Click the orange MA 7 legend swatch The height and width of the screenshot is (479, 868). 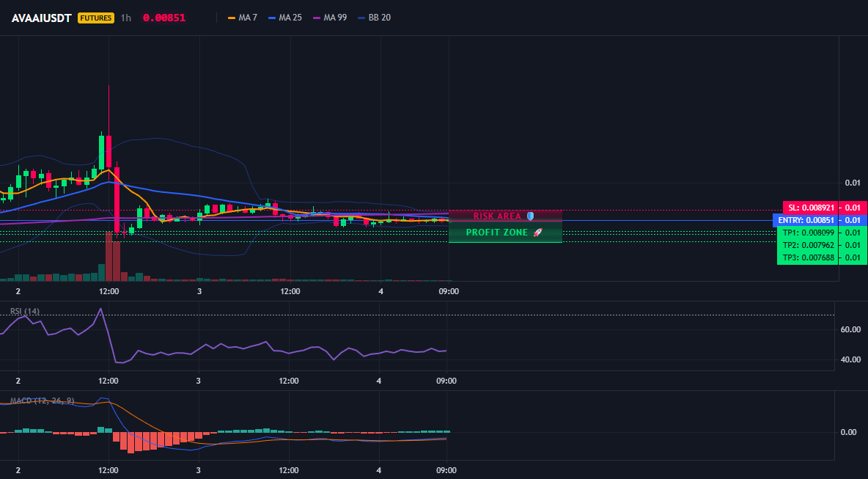click(232, 18)
